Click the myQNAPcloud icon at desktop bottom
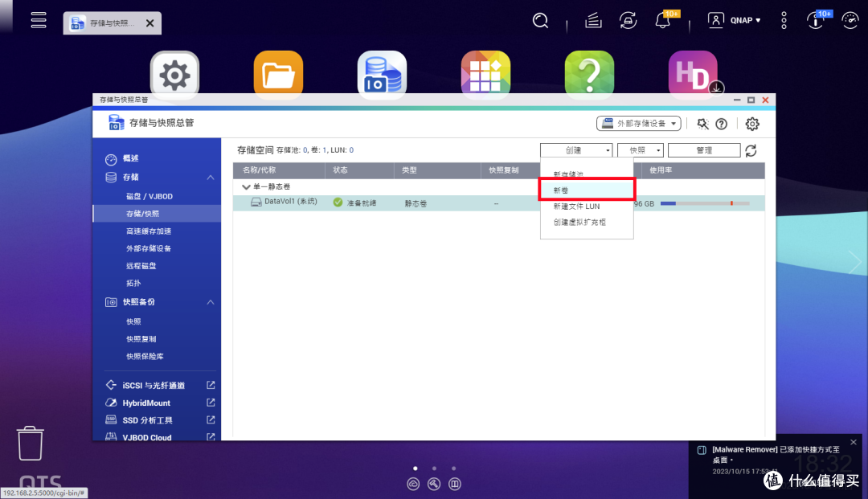Screen dimensions: 868x499 [x=413, y=484]
